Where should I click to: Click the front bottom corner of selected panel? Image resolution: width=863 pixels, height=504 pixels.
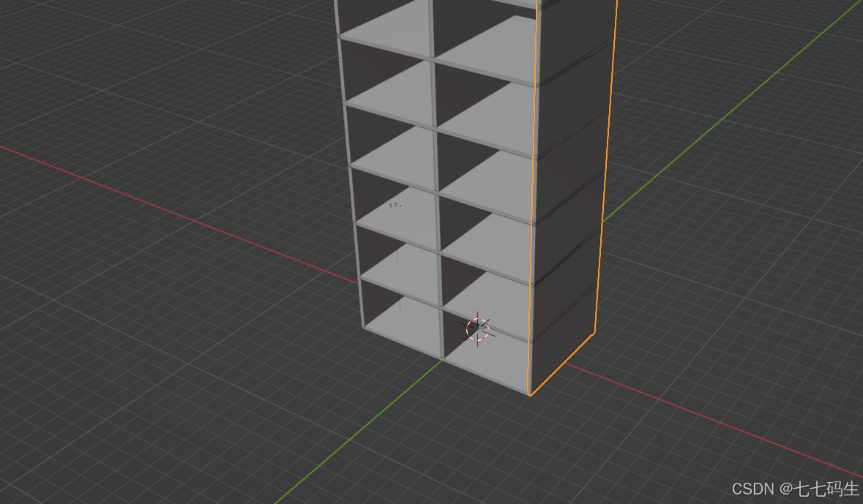tap(529, 395)
